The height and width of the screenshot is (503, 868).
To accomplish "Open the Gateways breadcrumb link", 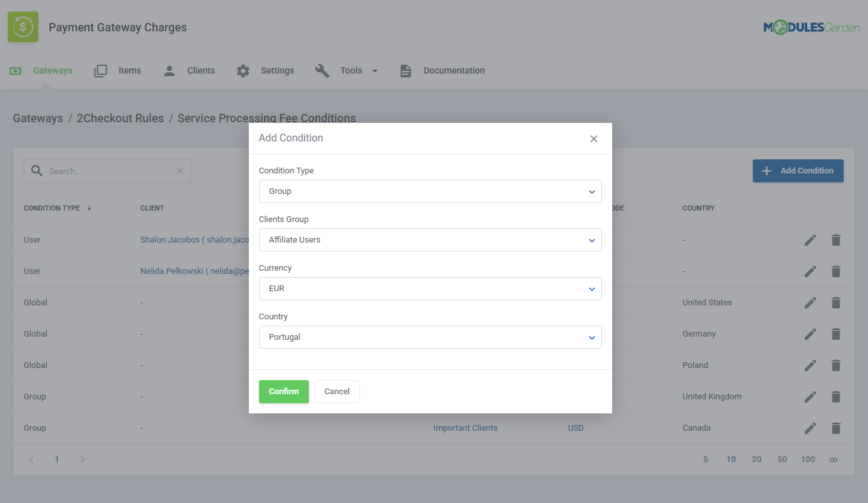I will pos(37,118).
